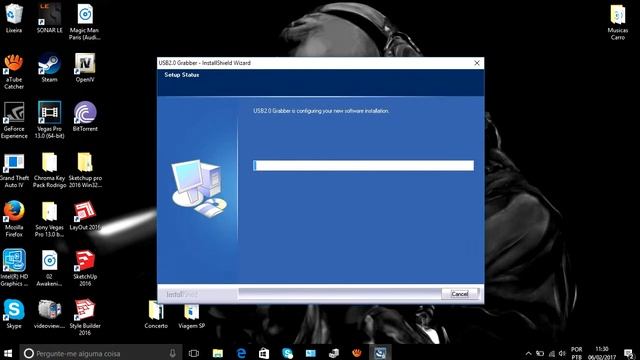
Task: Select the Intel(R) HD Graphics shortcut
Action: pyautogui.click(x=14, y=268)
